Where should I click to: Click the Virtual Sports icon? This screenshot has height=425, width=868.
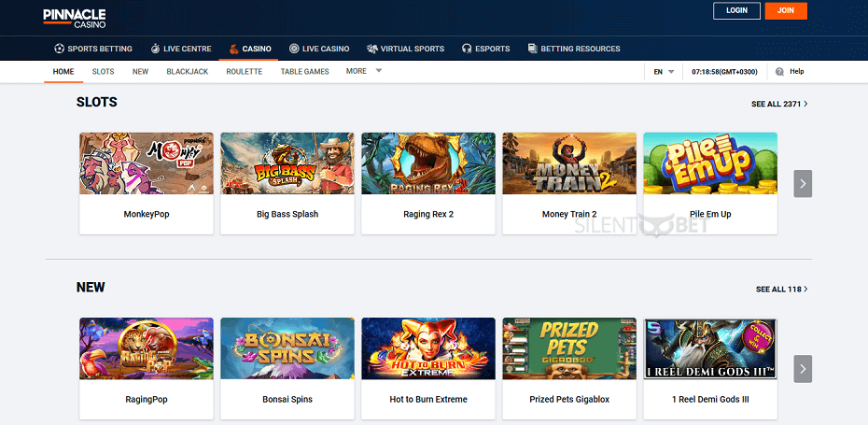point(372,49)
